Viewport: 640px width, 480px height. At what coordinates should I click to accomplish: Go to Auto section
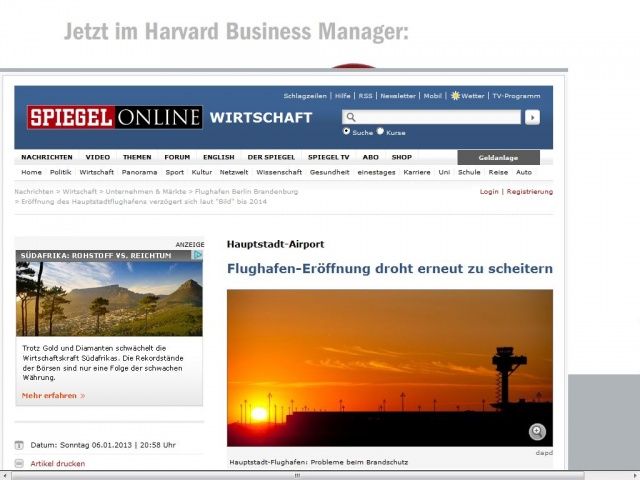(x=524, y=172)
